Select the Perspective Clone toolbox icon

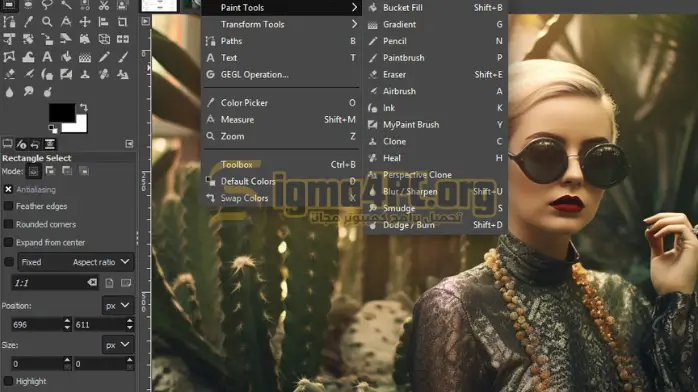pos(122,74)
